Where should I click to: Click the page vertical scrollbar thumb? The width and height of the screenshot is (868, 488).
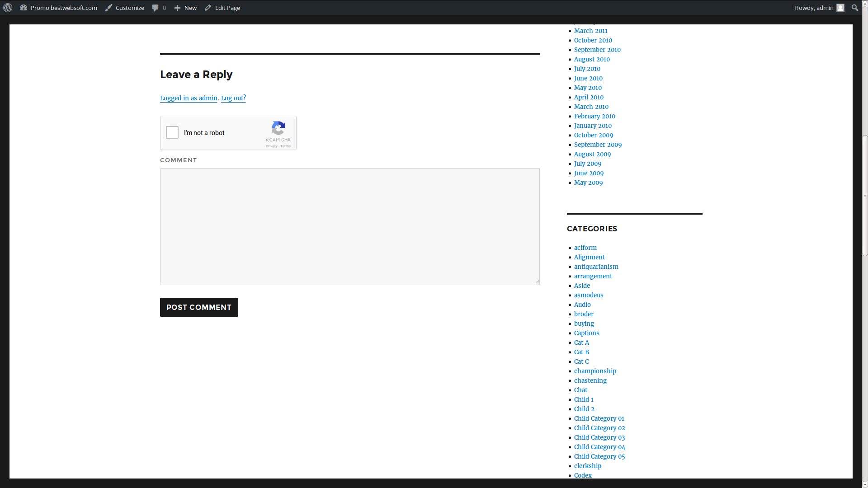865,195
